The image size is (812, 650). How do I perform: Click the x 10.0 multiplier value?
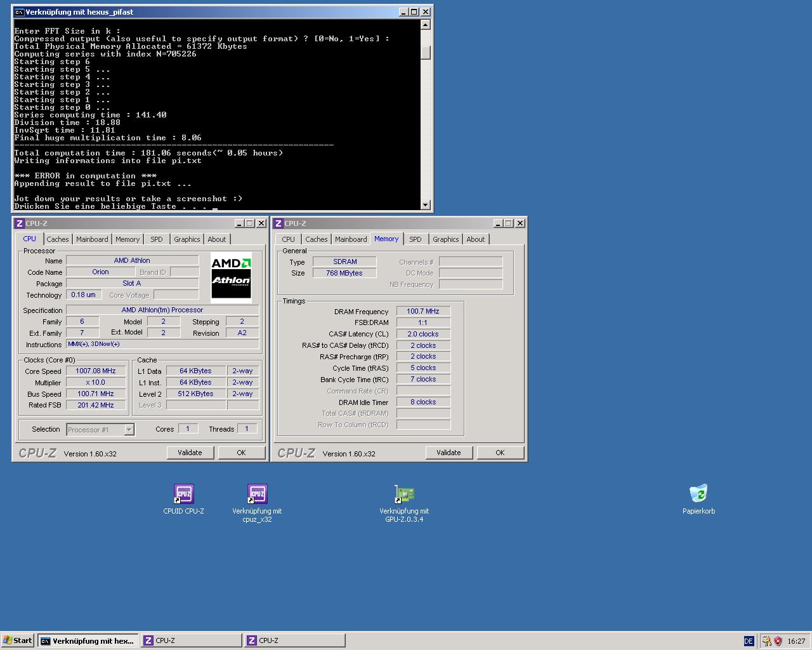(x=96, y=382)
